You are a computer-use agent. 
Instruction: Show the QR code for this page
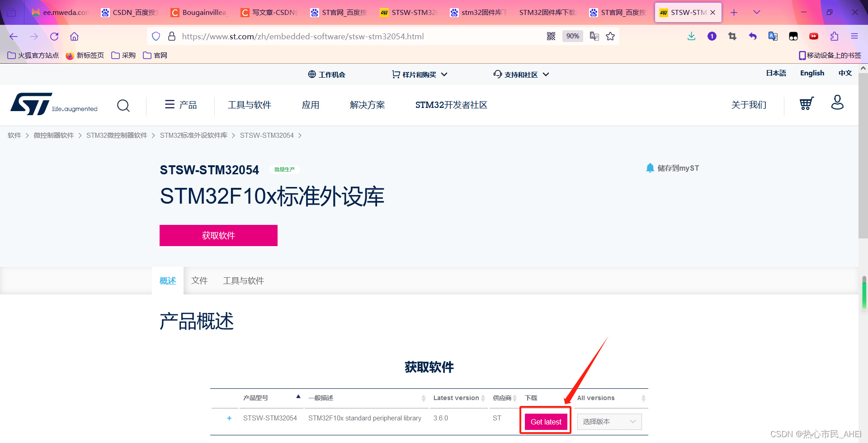pos(551,37)
